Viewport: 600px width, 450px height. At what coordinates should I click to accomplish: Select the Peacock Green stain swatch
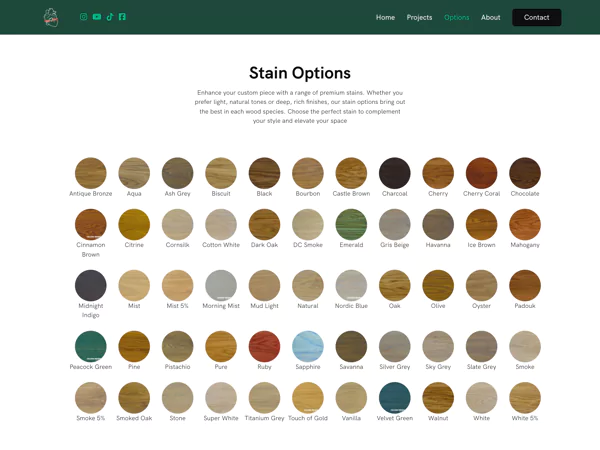tap(91, 346)
